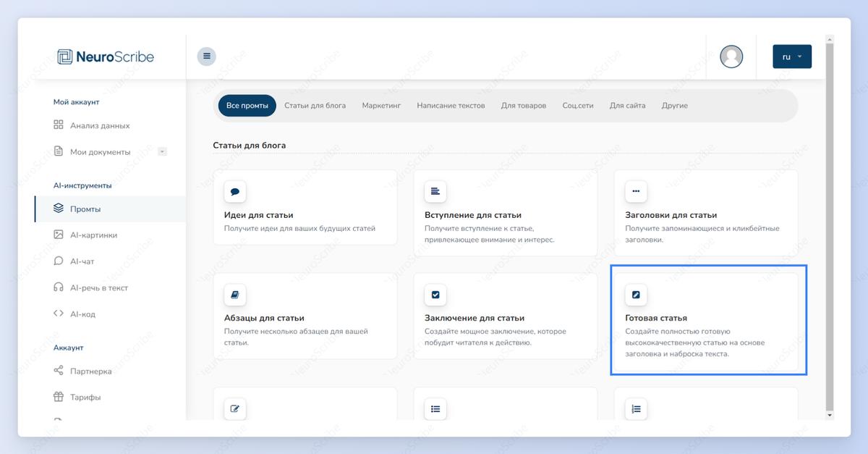The height and width of the screenshot is (454, 868).
Task: Click the AI-код code brackets icon
Action: tap(59, 314)
